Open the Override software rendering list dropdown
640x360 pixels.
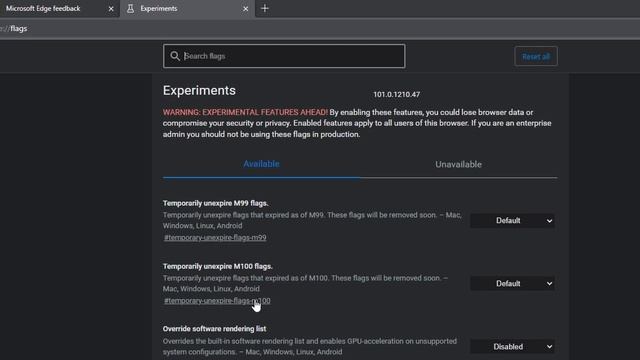click(512, 347)
